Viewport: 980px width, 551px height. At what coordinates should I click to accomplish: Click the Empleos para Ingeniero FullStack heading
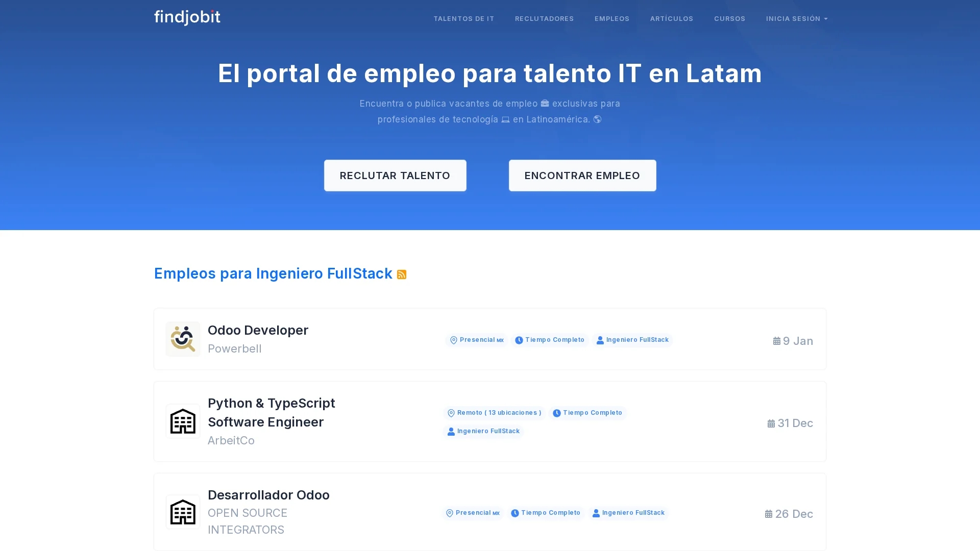(x=273, y=273)
